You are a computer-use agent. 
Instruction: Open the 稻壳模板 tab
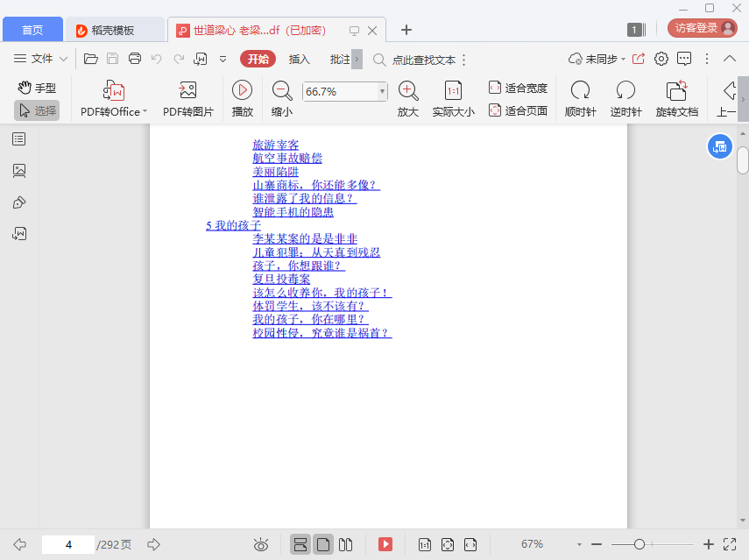(114, 30)
